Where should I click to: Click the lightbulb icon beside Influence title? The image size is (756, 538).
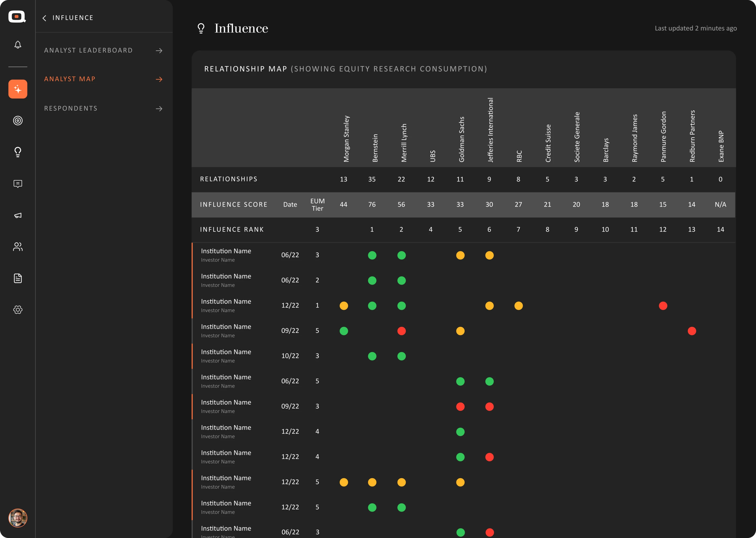click(x=201, y=28)
